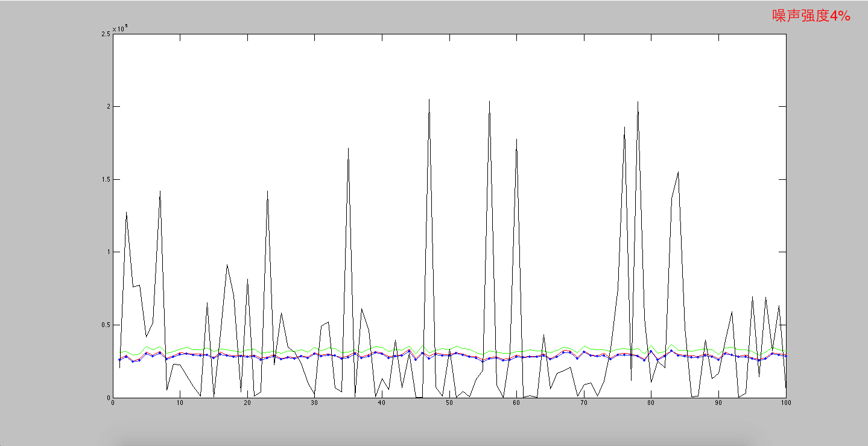Image resolution: width=868 pixels, height=446 pixels.
Task: Click the 50 tick label on x-axis
Action: (x=449, y=403)
